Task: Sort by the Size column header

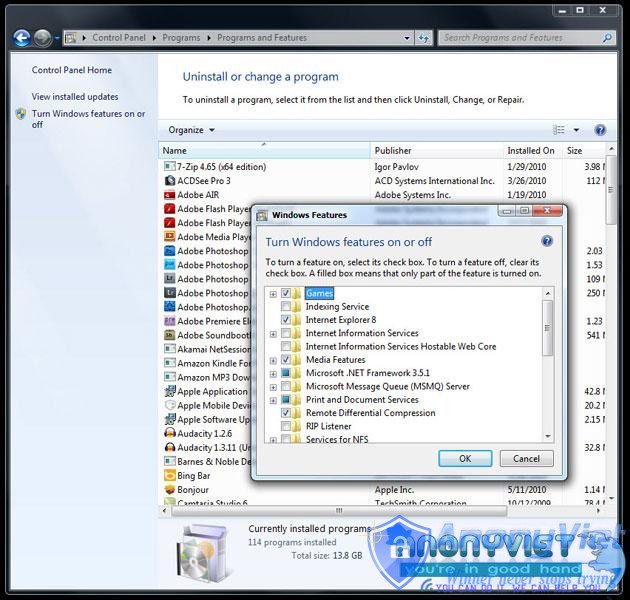Action: coord(584,151)
